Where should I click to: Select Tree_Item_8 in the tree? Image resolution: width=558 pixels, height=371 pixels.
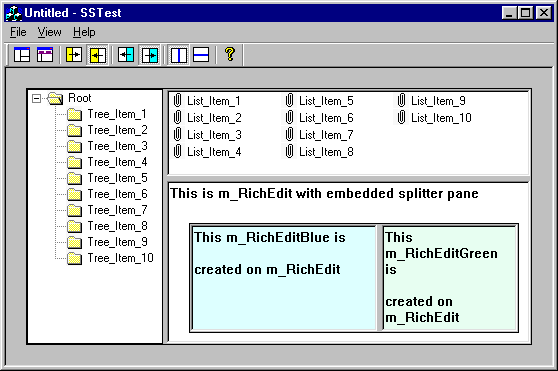pyautogui.click(x=117, y=226)
